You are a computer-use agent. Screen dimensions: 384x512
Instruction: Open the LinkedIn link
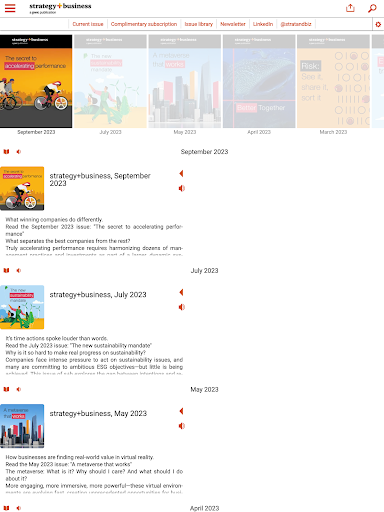tap(263, 24)
